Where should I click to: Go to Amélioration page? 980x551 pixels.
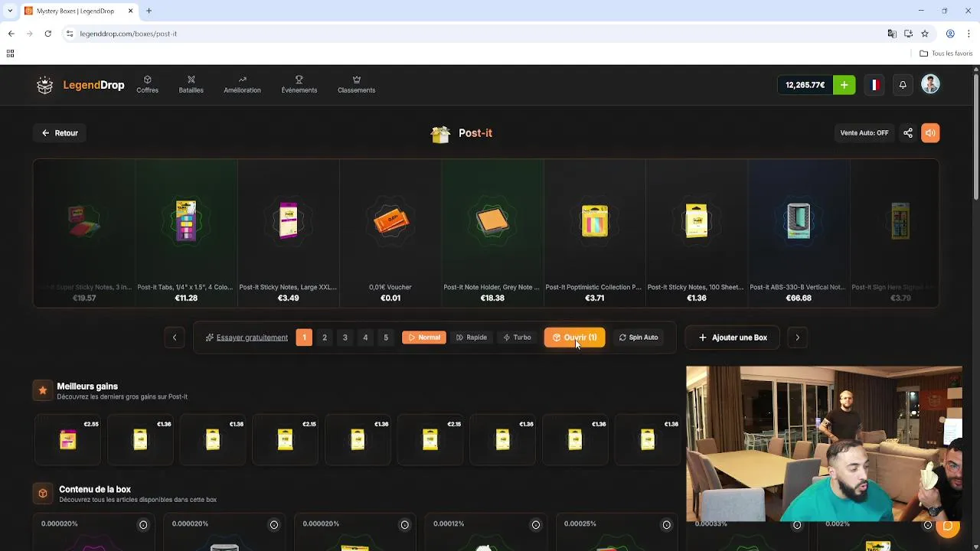pyautogui.click(x=242, y=84)
